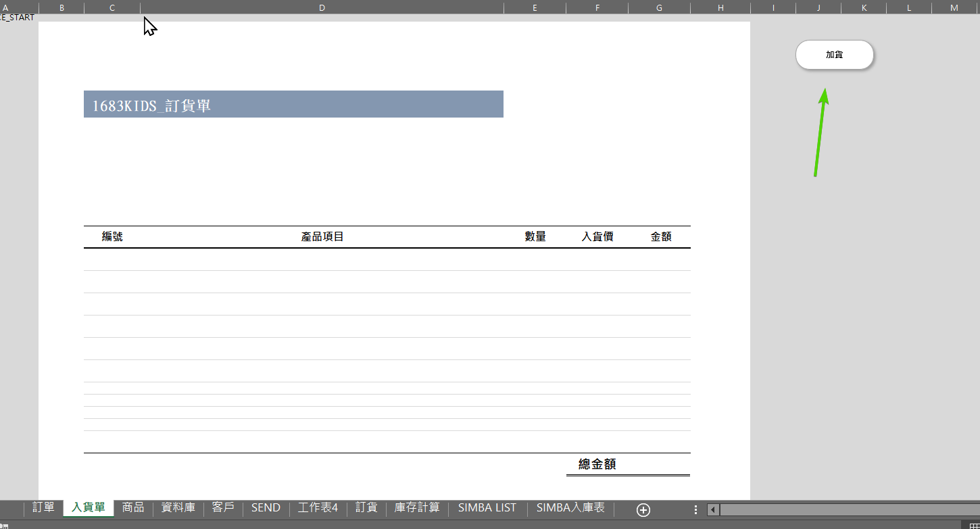This screenshot has height=529, width=980.
Task: Switch to the 訂貨 sheet tab
Action: 366,507
